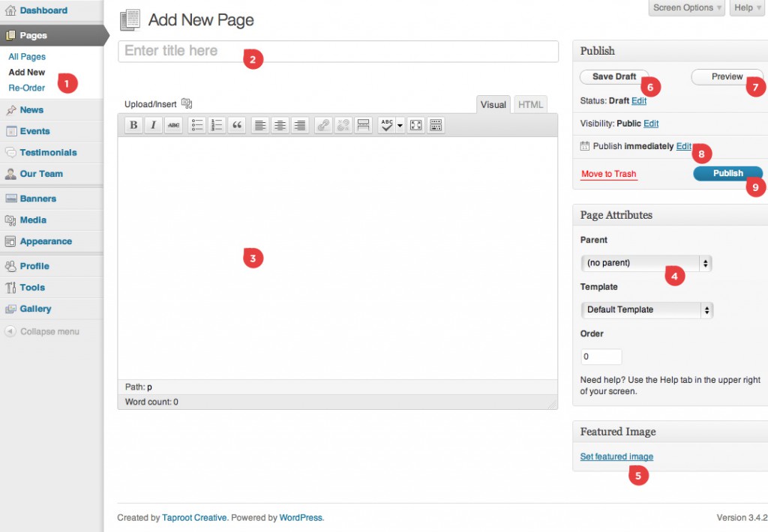Insert a blockquote
This screenshot has height=532, width=768.
(x=237, y=125)
